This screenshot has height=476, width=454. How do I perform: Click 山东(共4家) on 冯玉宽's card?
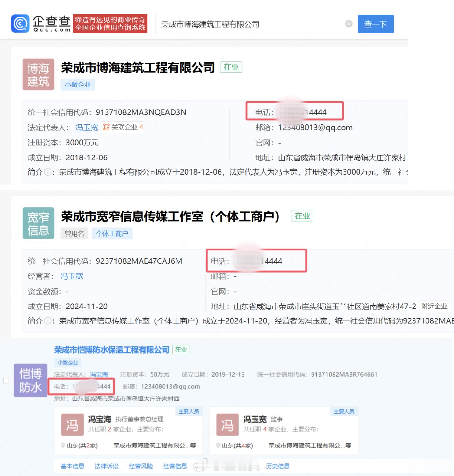(237, 446)
